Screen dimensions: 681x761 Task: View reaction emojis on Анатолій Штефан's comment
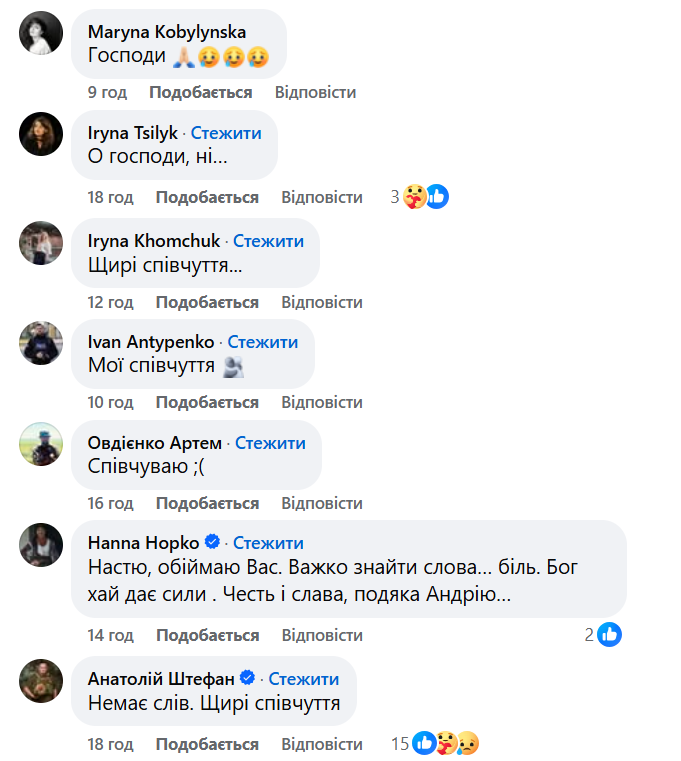tap(447, 744)
